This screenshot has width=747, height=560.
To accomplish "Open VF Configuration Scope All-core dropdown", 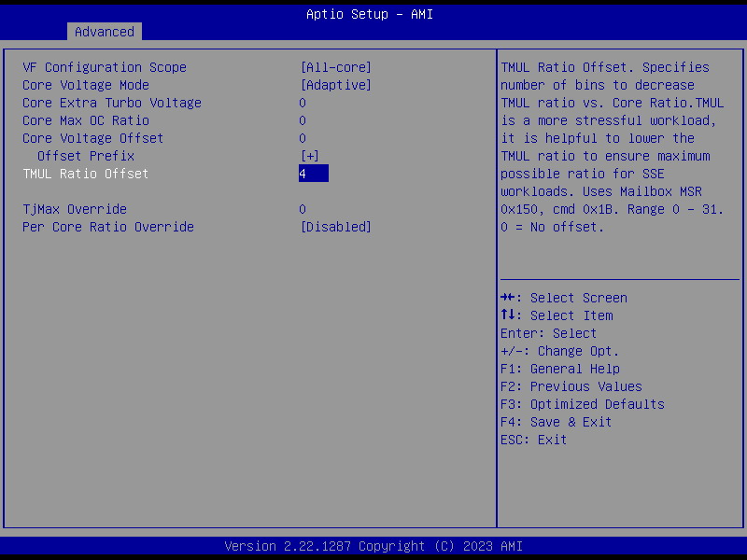I will (x=336, y=67).
